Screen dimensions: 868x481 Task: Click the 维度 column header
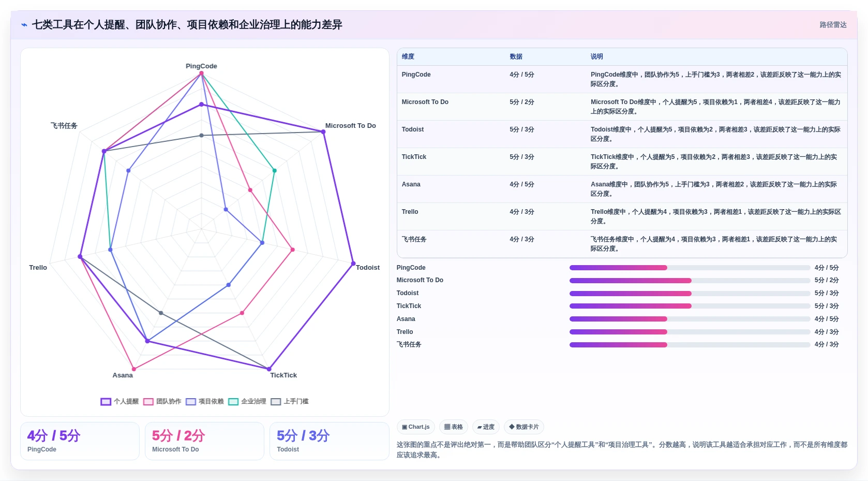click(408, 56)
